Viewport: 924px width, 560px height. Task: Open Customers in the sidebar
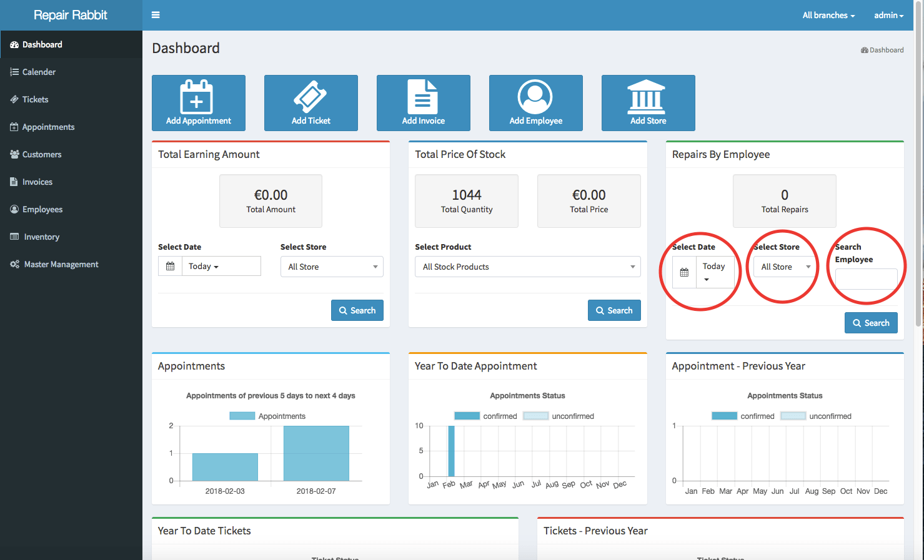coord(71,154)
